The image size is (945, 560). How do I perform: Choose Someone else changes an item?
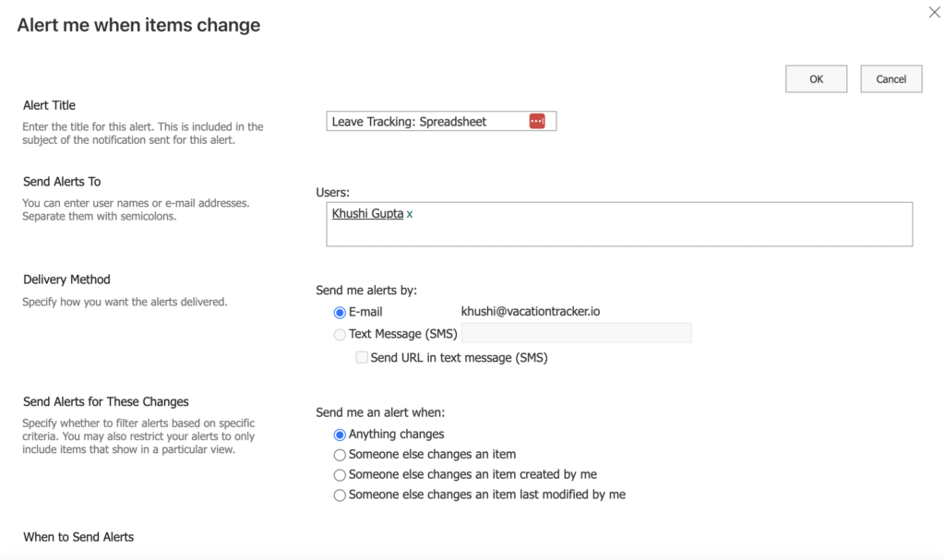[340, 454]
